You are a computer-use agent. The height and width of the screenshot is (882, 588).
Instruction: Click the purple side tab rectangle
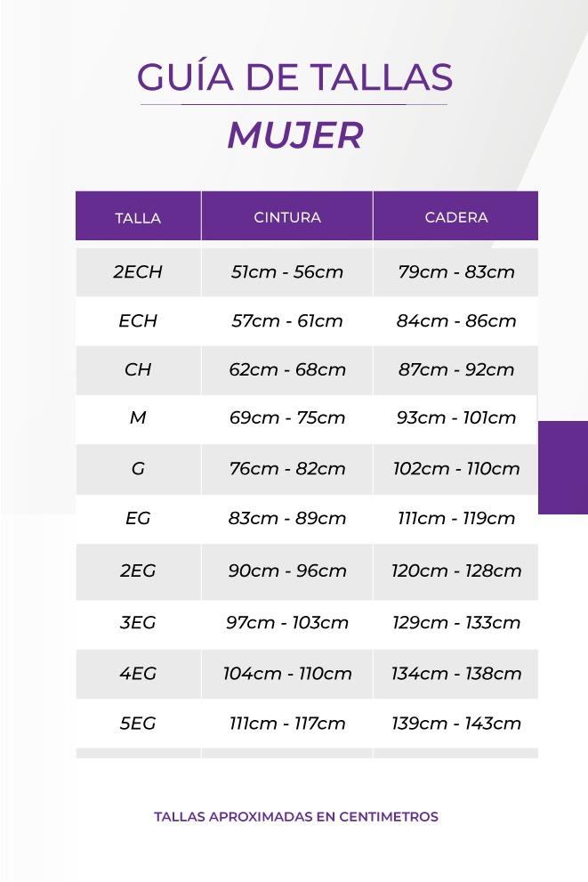click(x=563, y=467)
